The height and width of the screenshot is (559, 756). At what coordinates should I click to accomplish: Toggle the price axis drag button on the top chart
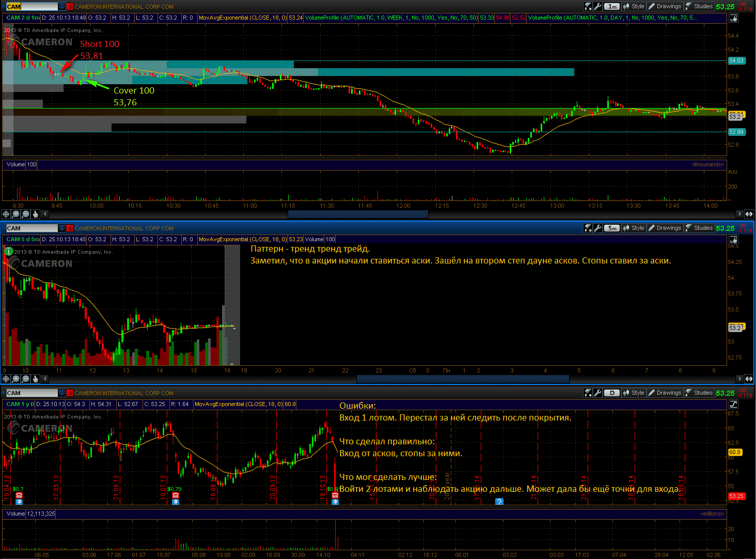click(x=733, y=18)
